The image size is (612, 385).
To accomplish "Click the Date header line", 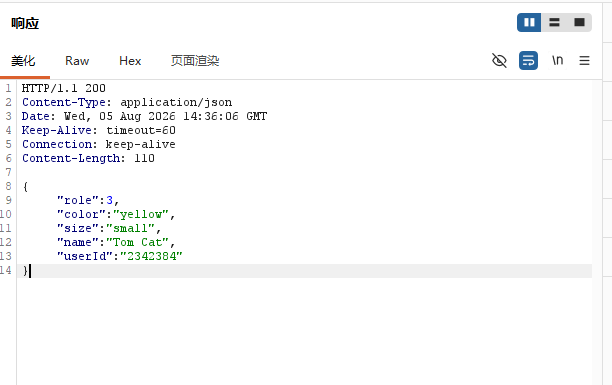I will 144,116.
